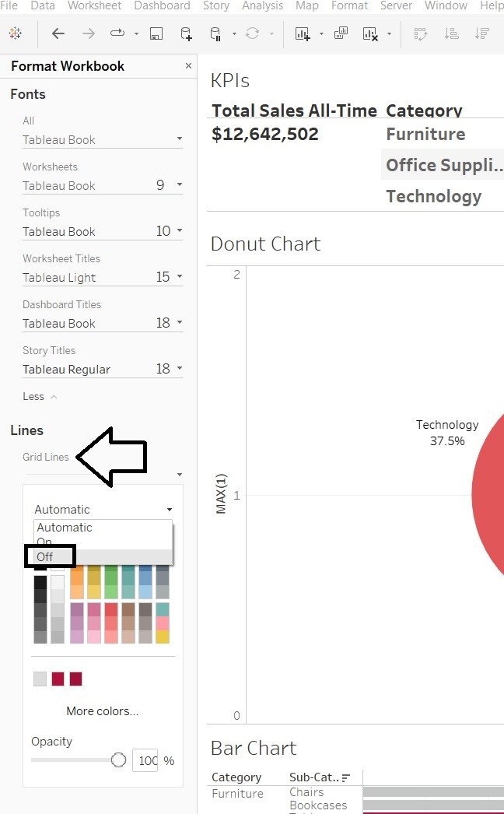504x814 pixels.
Task: Click the Donut Chart sheet title
Action: coord(266,244)
